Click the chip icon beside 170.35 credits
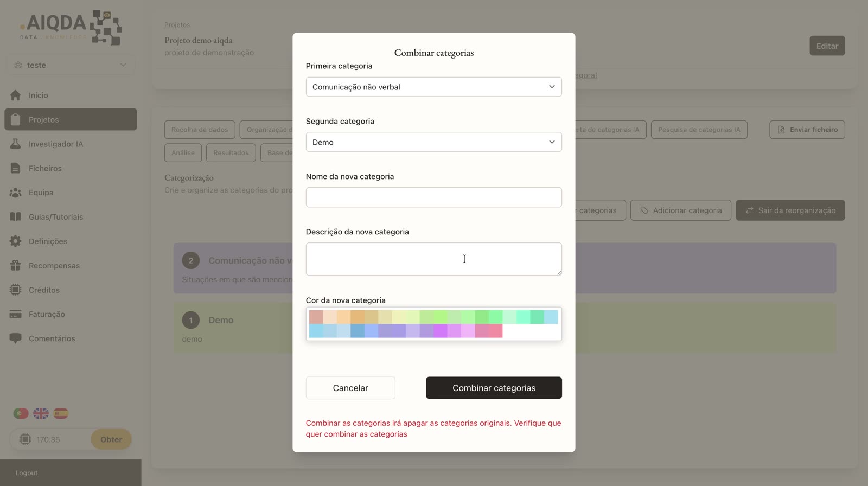This screenshot has width=868, height=486. coord(25,439)
